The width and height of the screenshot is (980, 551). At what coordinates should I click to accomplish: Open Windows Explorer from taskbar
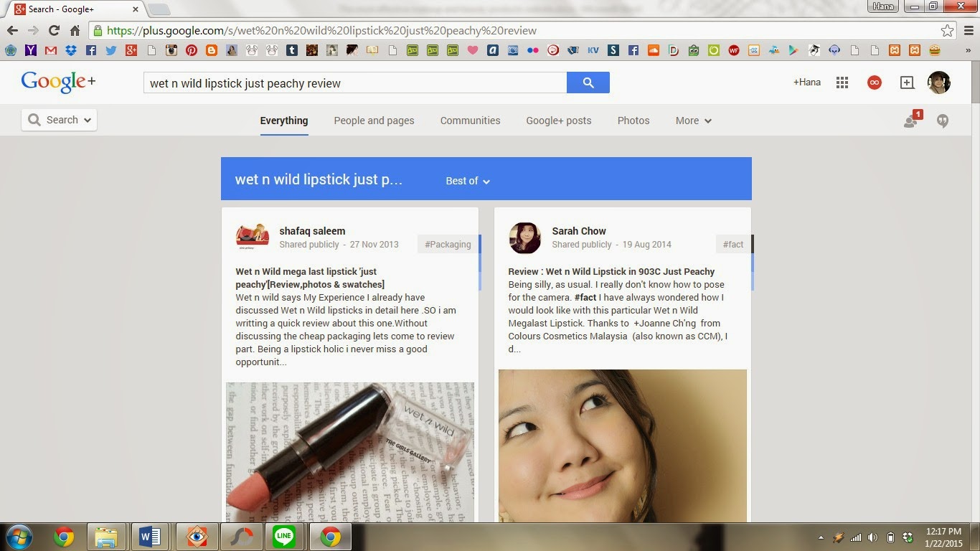pyautogui.click(x=106, y=537)
